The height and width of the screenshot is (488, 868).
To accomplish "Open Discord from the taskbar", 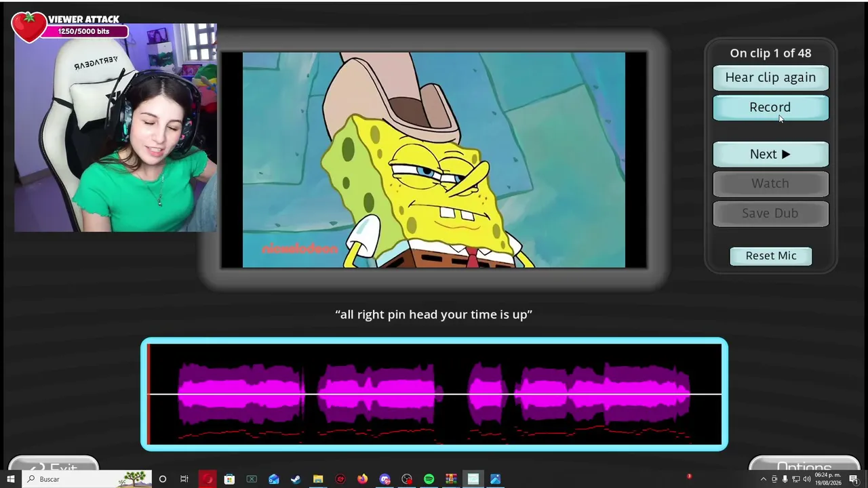I will click(x=385, y=479).
